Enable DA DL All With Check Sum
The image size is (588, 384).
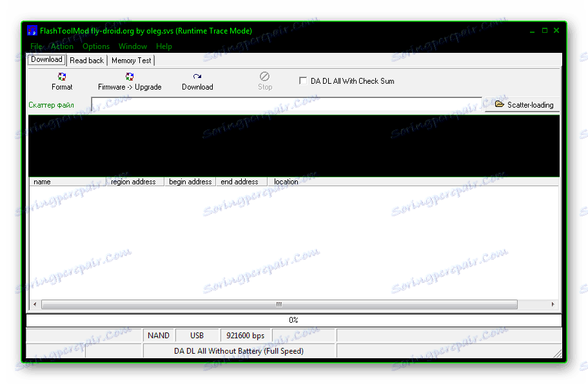click(x=302, y=80)
